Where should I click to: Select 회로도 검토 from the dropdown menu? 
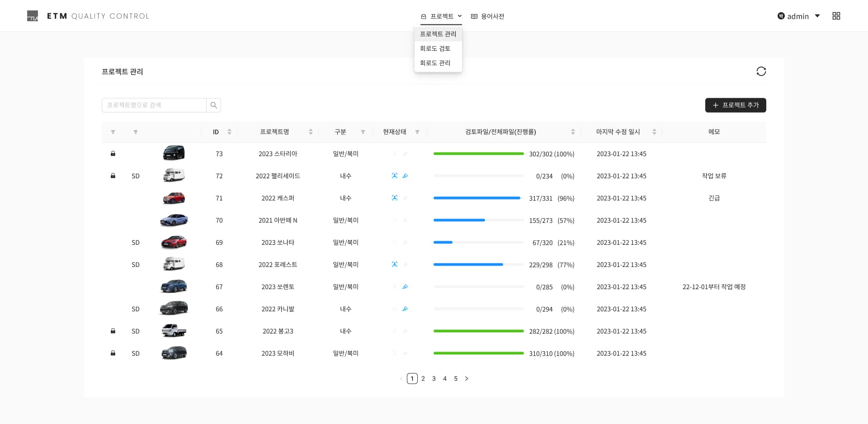(x=435, y=48)
